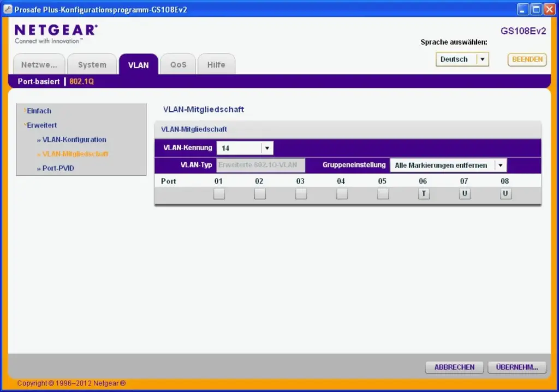Toggle port 01 VLAN membership box
This screenshot has width=559, height=392.
click(x=219, y=194)
